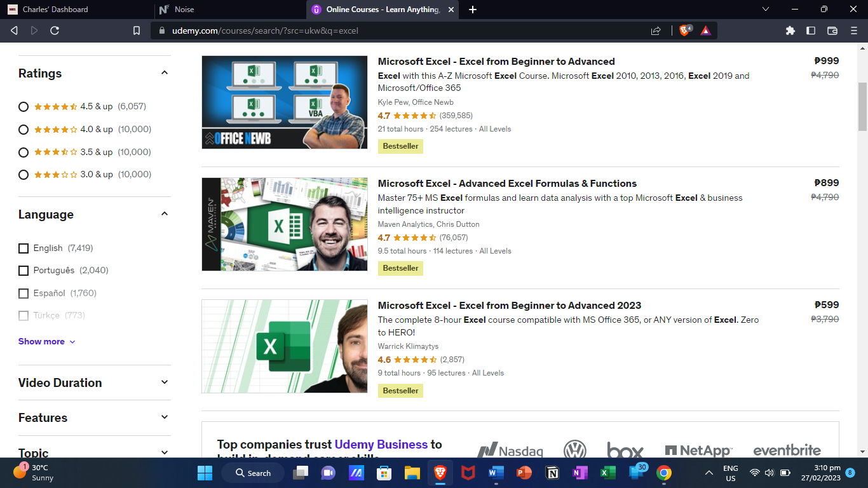Open Notion from the taskbar
The image size is (868, 488).
552,473
